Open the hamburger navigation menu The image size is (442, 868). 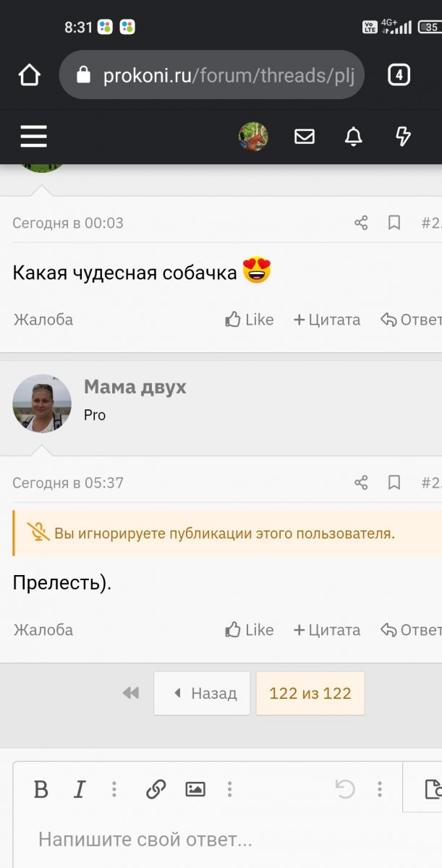[x=33, y=136]
